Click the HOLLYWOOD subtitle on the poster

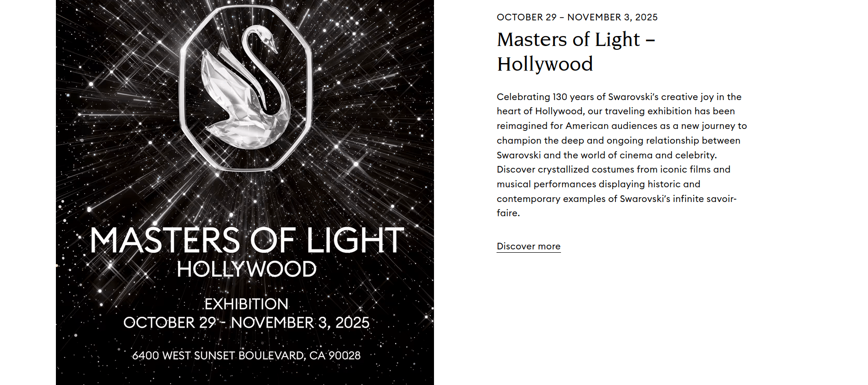pyautogui.click(x=246, y=269)
